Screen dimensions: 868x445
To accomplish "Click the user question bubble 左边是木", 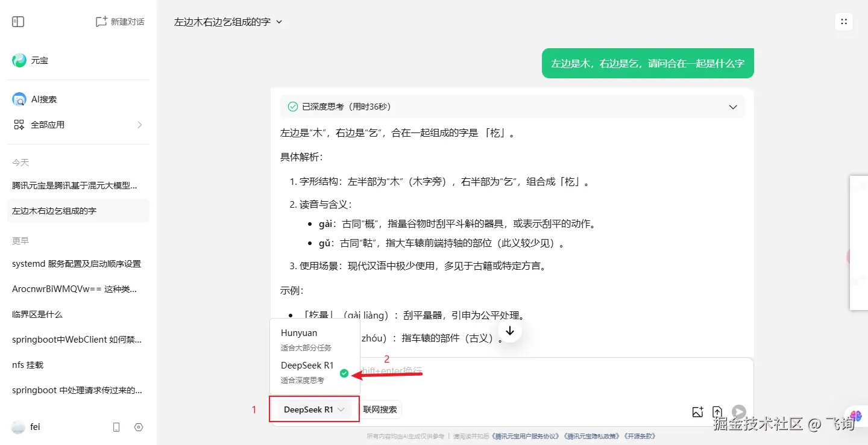I will [648, 63].
